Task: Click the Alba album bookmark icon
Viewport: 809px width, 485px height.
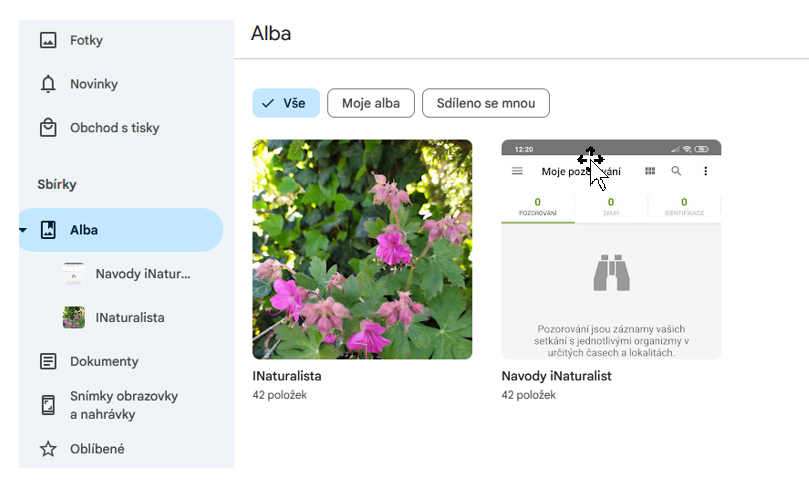Action: tap(48, 230)
